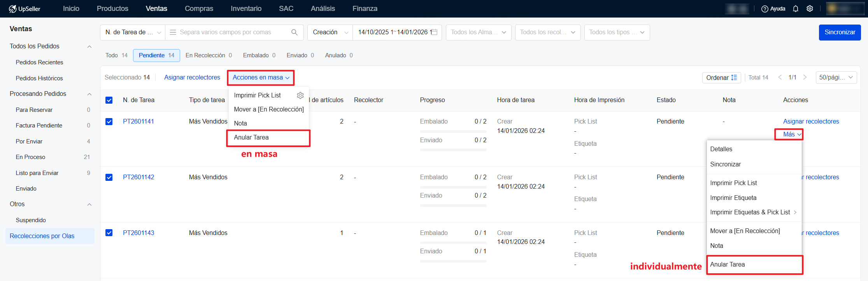
Task: Click the calendar icon in date range
Action: [435, 32]
